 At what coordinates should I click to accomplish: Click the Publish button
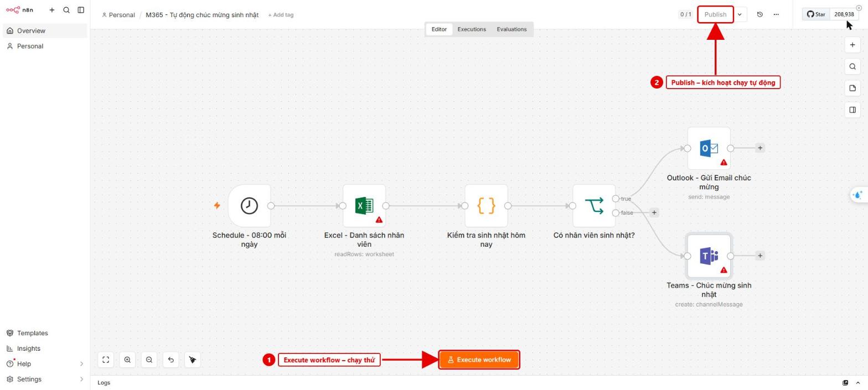coord(715,14)
